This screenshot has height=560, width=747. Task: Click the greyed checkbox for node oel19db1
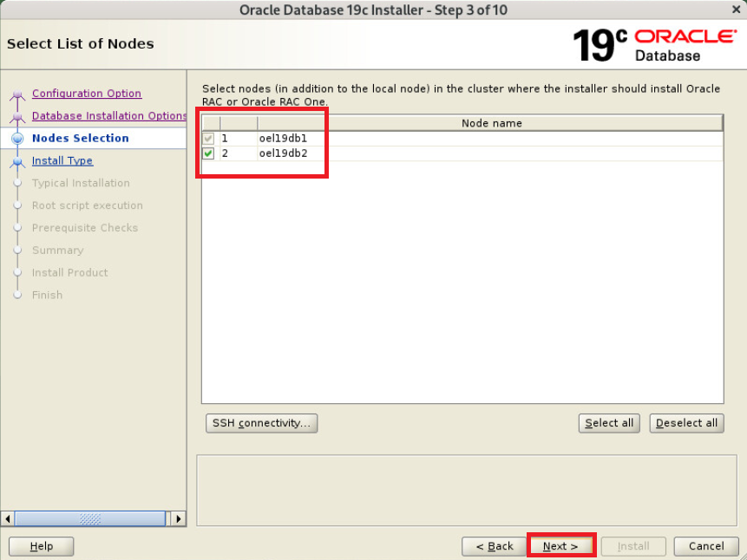tap(208, 139)
